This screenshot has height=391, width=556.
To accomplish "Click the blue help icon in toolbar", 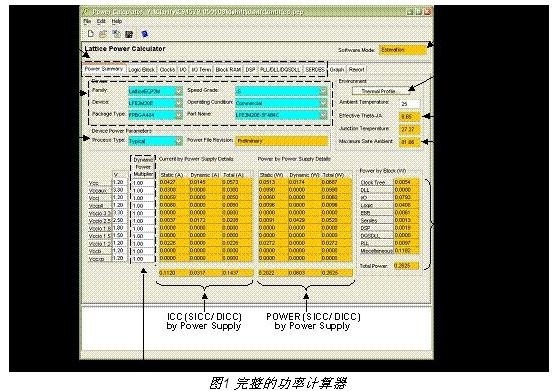I will [x=145, y=34].
